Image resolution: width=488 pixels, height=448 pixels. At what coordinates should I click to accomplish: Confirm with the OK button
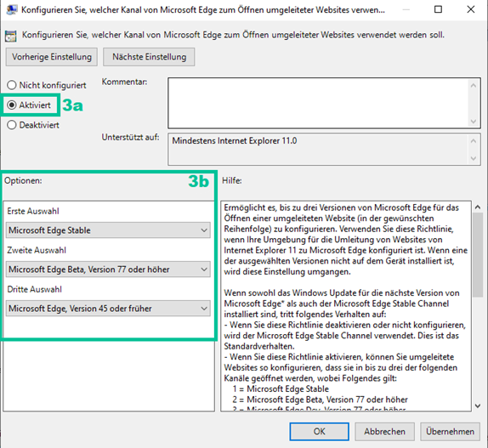[x=320, y=432]
